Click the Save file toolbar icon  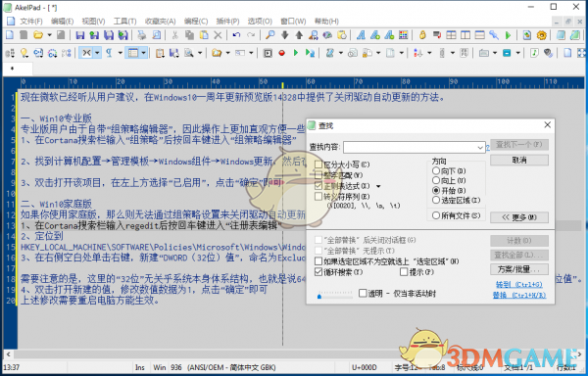(x=80, y=35)
